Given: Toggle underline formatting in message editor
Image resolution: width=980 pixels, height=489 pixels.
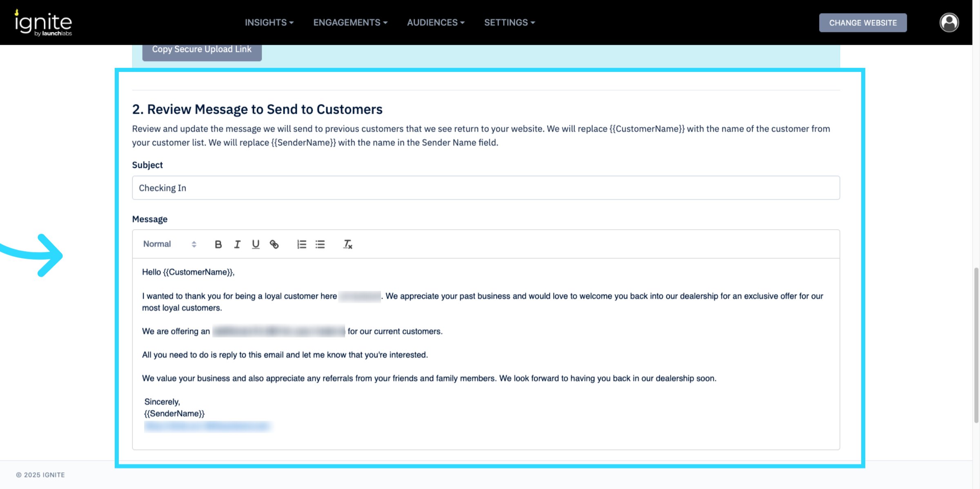Looking at the screenshot, I should pyautogui.click(x=256, y=244).
